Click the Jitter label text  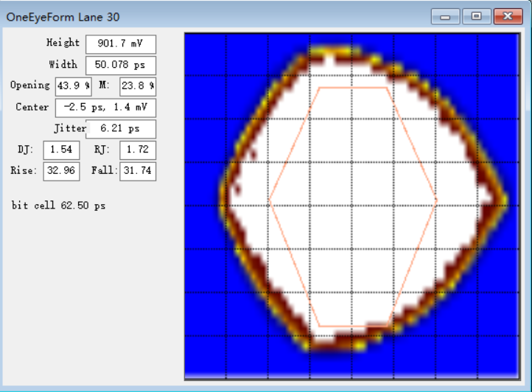click(x=69, y=128)
